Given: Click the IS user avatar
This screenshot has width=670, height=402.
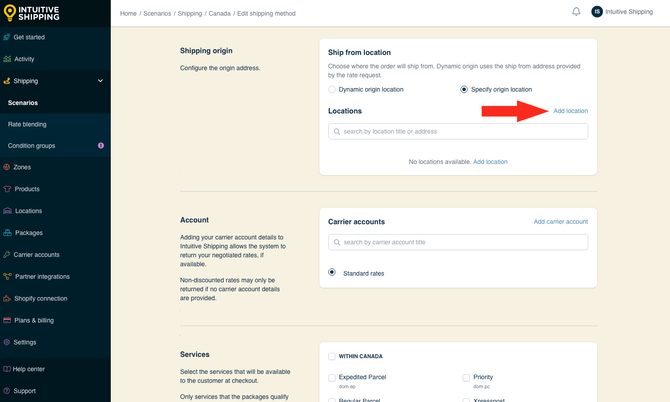Looking at the screenshot, I should pos(597,12).
